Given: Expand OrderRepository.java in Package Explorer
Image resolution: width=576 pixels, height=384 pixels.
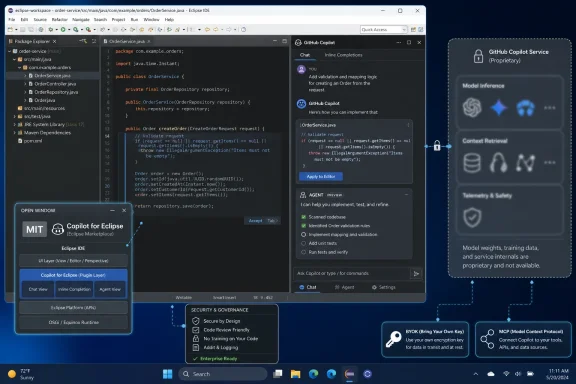Looking at the screenshot, I should (x=25, y=92).
